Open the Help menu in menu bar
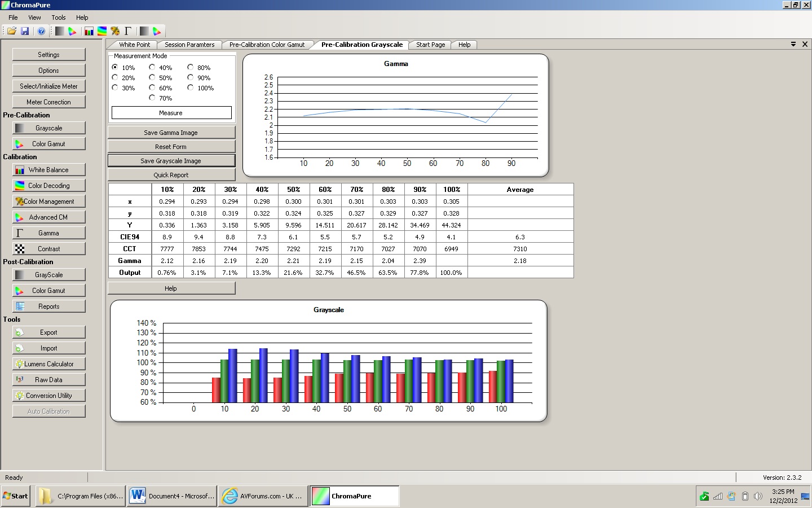The width and height of the screenshot is (812, 508). [82, 17]
